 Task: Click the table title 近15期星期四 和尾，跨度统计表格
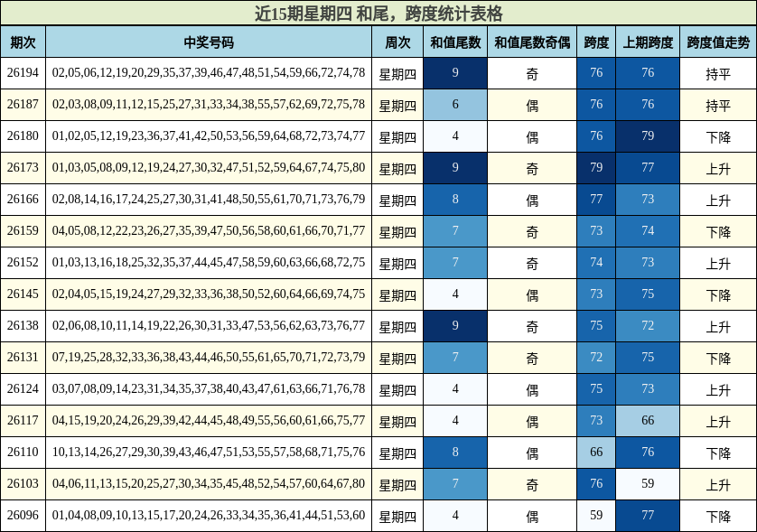[x=378, y=13]
